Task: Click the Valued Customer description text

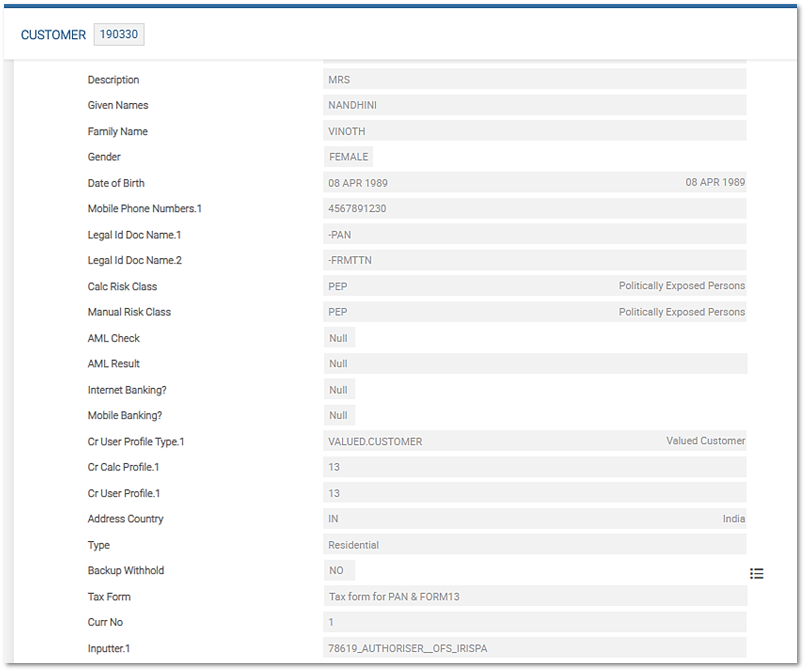Action: (705, 441)
